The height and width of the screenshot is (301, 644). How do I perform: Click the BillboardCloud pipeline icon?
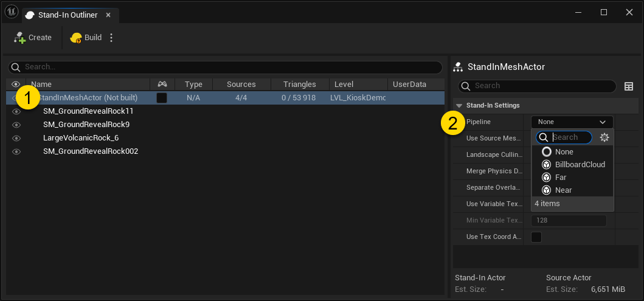(546, 165)
